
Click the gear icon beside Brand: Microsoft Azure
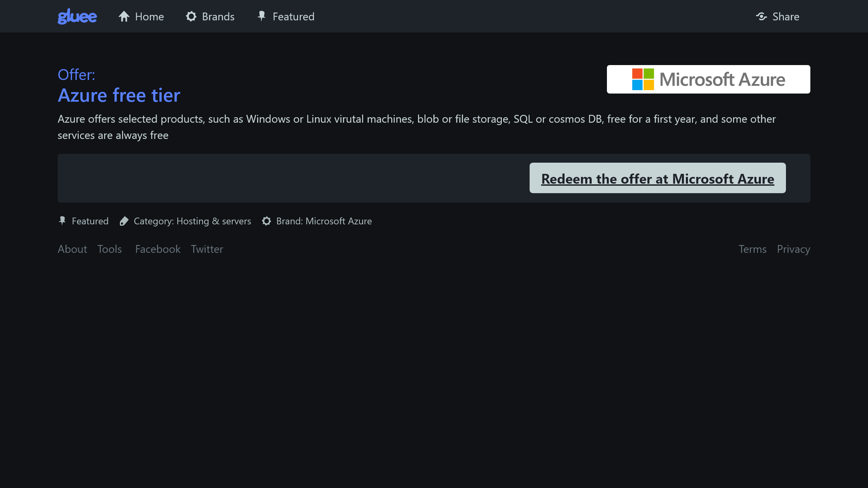point(267,221)
